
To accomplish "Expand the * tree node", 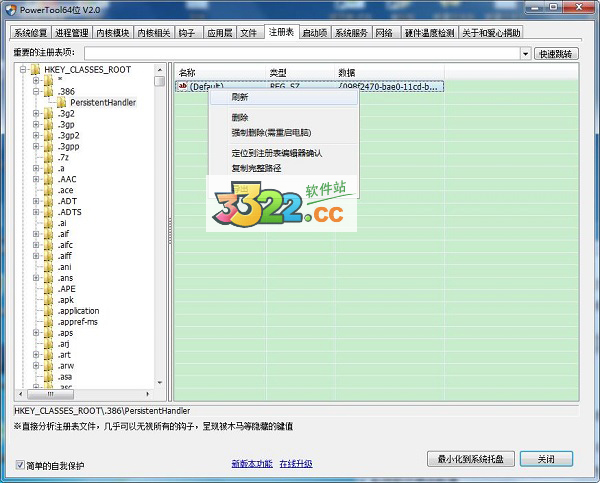I will tap(36, 80).
